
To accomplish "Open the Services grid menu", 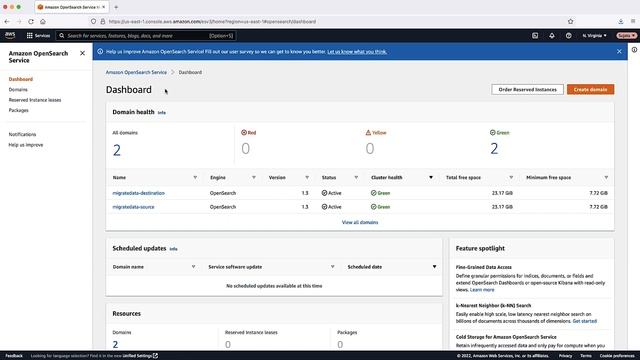I will click(x=38, y=36).
